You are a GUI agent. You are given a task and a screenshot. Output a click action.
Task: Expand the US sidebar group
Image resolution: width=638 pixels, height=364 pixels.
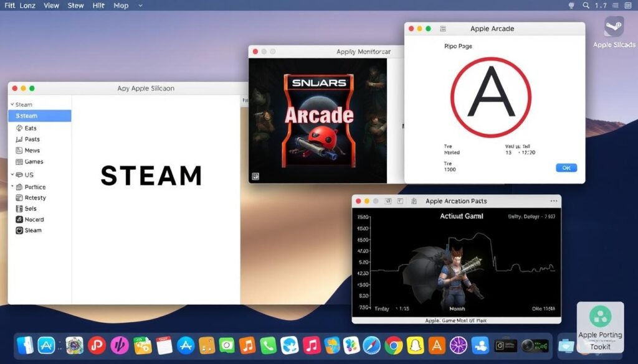[12, 175]
